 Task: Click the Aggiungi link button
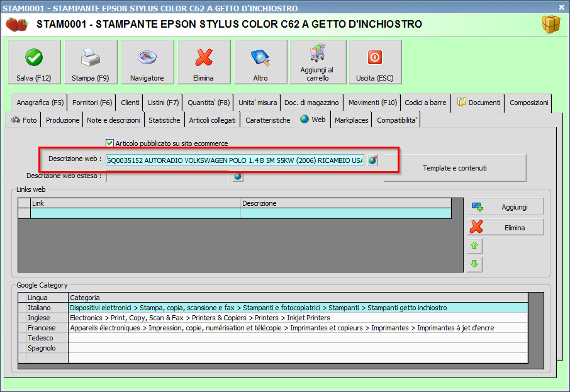506,207
